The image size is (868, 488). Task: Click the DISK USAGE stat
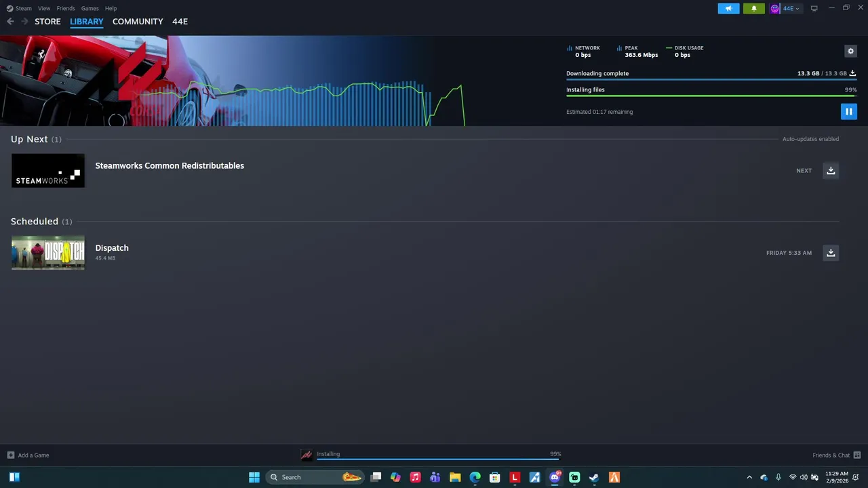685,52
